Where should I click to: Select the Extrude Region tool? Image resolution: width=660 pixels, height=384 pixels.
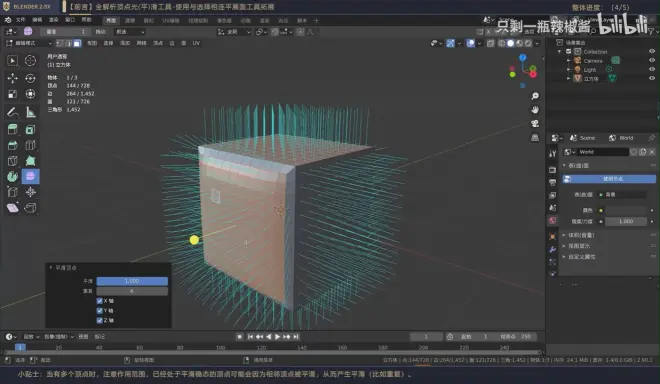(x=12, y=129)
